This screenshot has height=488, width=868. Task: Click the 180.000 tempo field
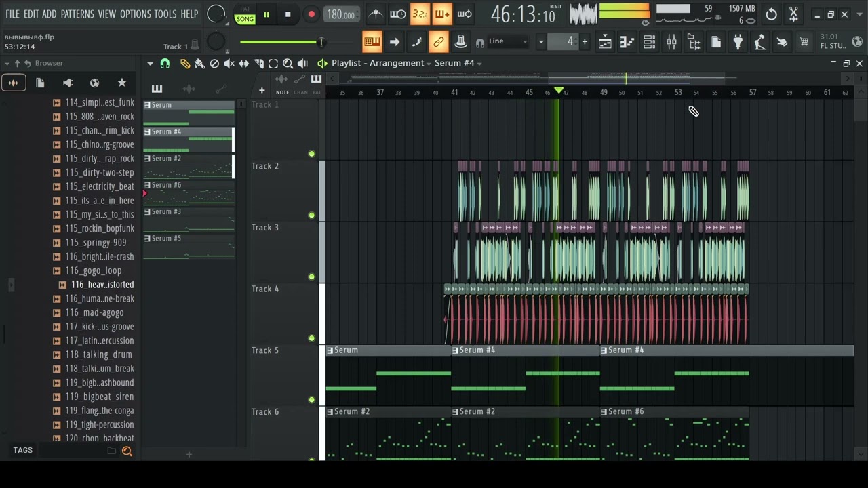pyautogui.click(x=340, y=14)
